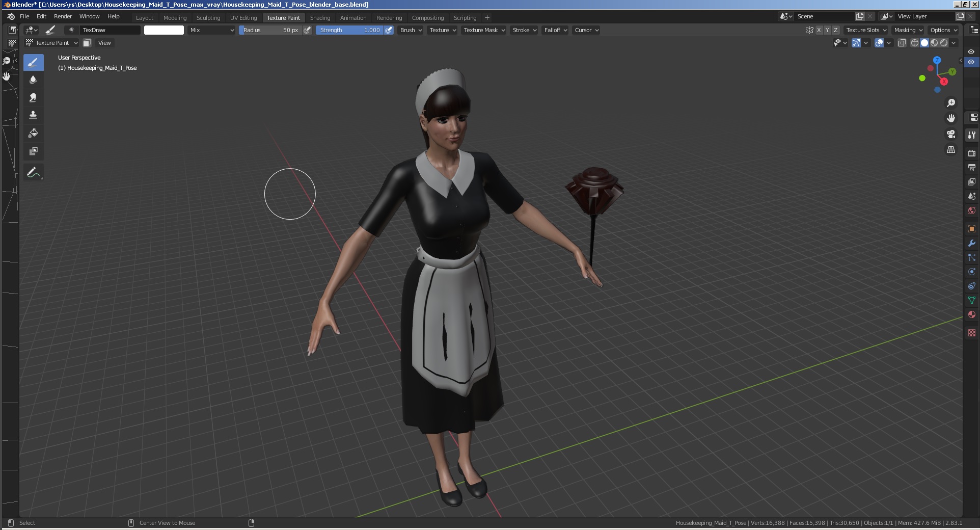Open the Texture Paint mode dropdown
Screen dimensions: 980x530
[x=51, y=43]
